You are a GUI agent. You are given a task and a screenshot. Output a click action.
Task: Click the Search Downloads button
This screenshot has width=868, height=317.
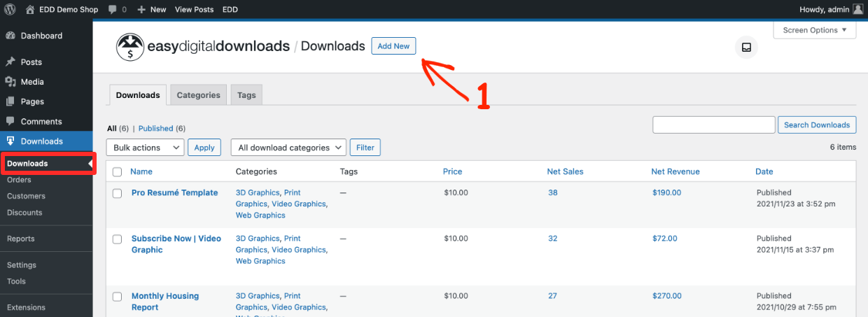tap(817, 125)
